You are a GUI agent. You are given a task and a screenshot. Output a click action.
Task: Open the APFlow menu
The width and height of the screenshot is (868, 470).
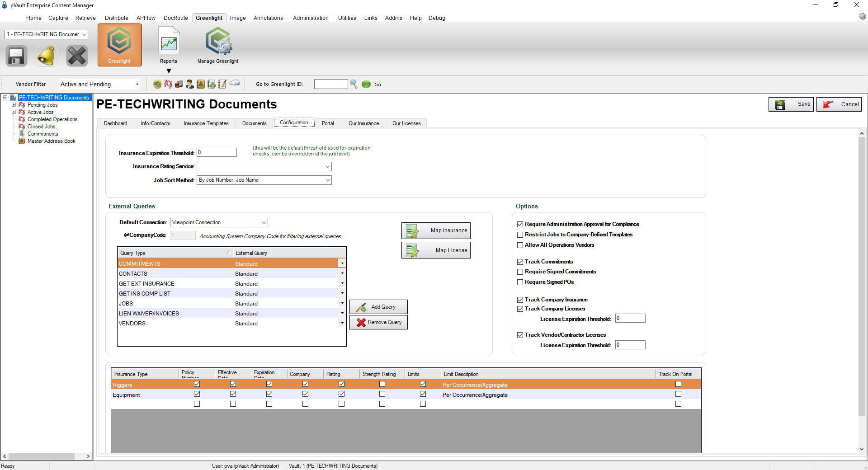click(x=146, y=18)
